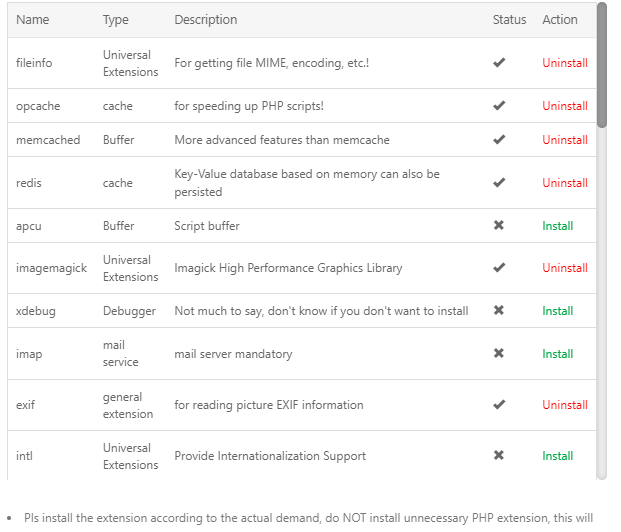621x532 pixels.
Task: Install the xdebug debugger extension
Action: tap(557, 311)
